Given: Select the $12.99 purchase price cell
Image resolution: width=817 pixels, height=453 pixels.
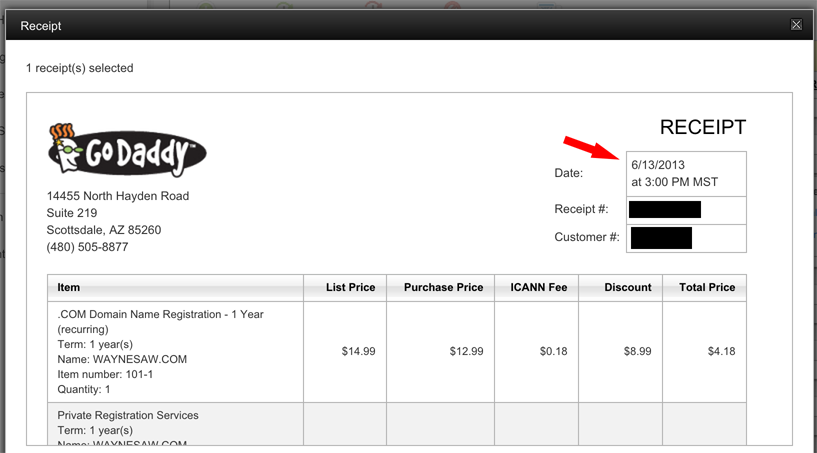Looking at the screenshot, I should (441, 351).
